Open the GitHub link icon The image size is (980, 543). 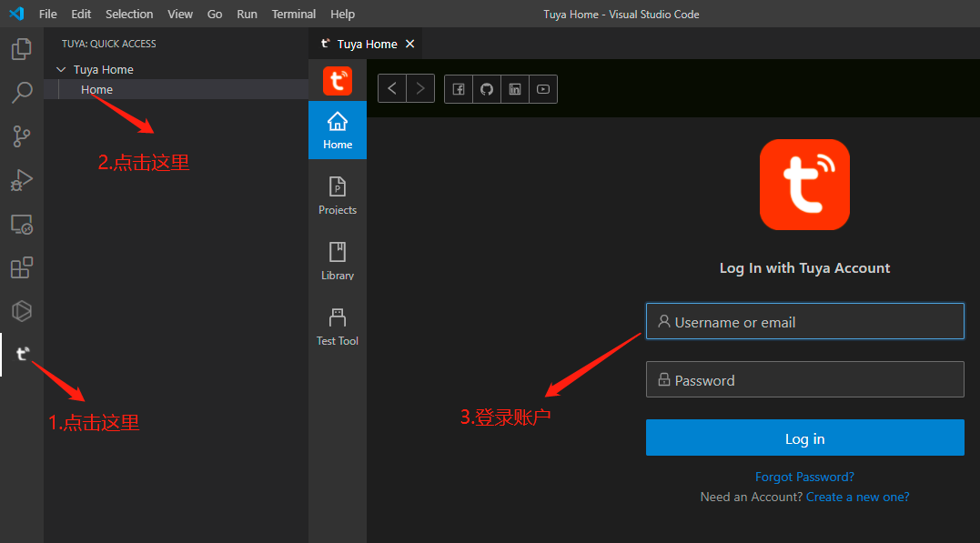(487, 89)
